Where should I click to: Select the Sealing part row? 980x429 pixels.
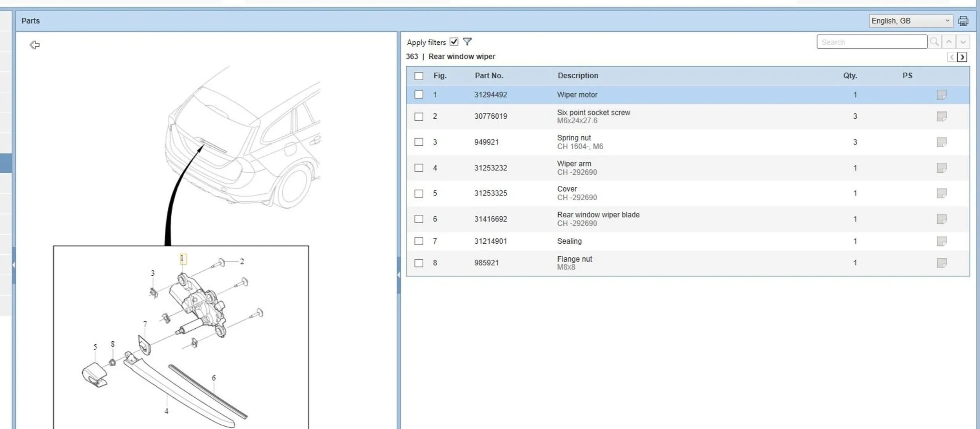688,241
